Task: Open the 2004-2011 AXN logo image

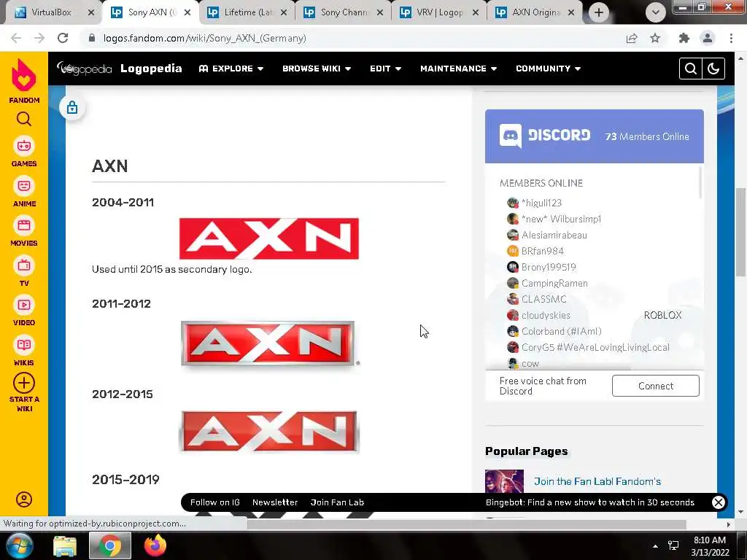Action: pyautogui.click(x=268, y=238)
